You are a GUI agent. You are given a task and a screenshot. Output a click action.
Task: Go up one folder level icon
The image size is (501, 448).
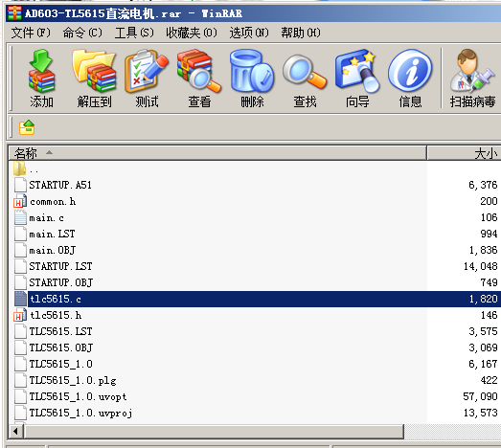pos(27,127)
